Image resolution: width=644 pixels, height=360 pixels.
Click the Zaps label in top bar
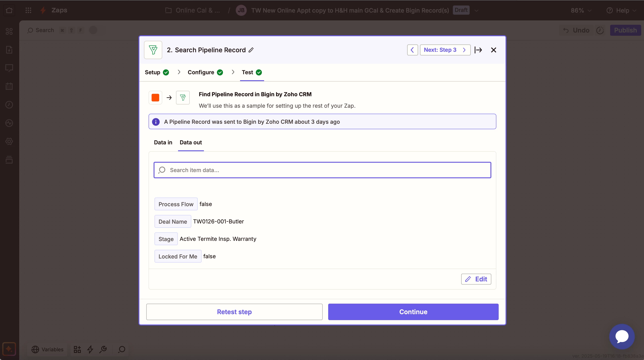click(59, 10)
